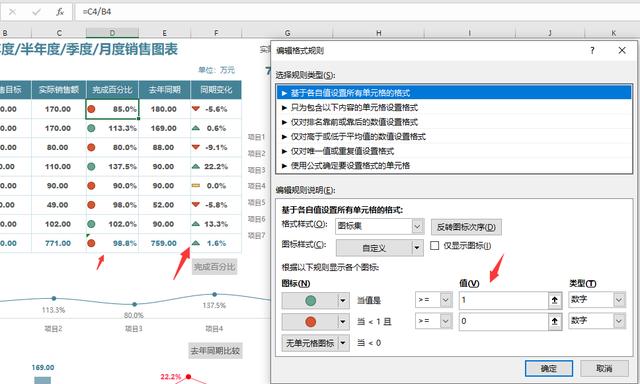Image resolution: width=640 pixels, height=384 pixels.
Task: Select cell showing -5.6% with red down arrow
Action: pos(216,109)
